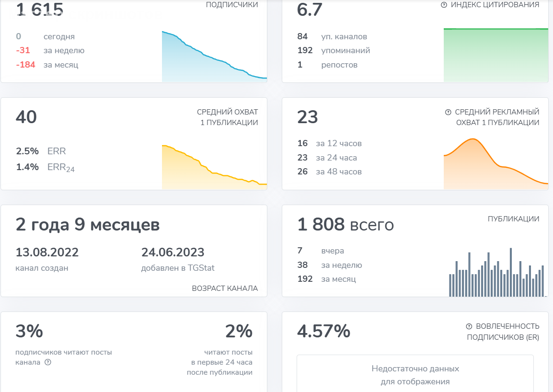The image size is (553, 392).
Task: Open the blue subscribers decline chart
Action: pyautogui.click(x=214, y=57)
